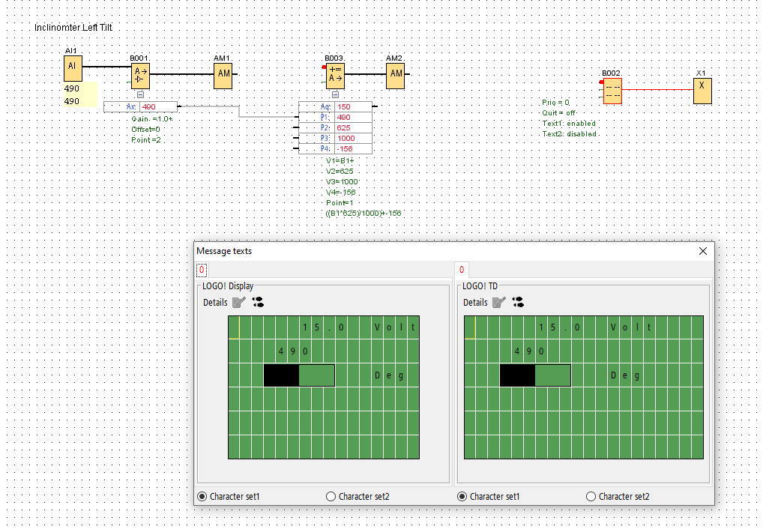Click footsteps icon in LOGO! TD panel
This screenshot has width=763, height=532.
point(518,303)
